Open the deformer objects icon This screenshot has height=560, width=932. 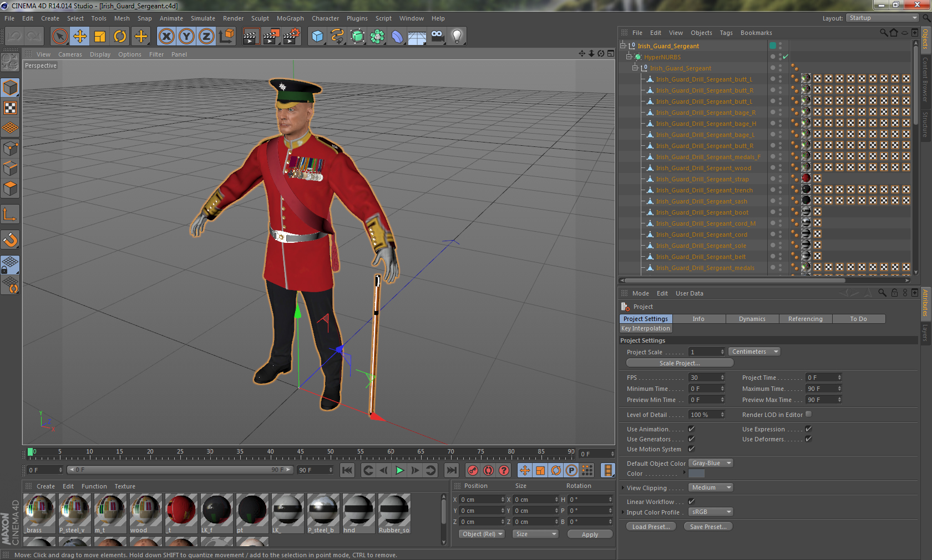tap(397, 37)
